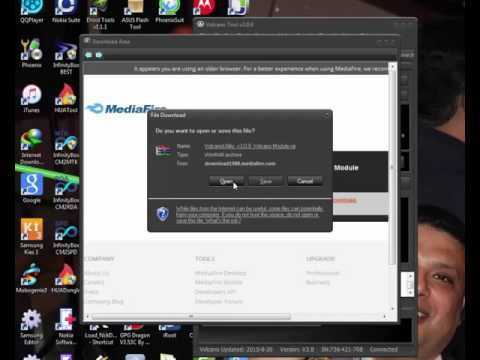Open the ASUS Flash Tool icon
Screen dimensions: 480x360
[135, 15]
